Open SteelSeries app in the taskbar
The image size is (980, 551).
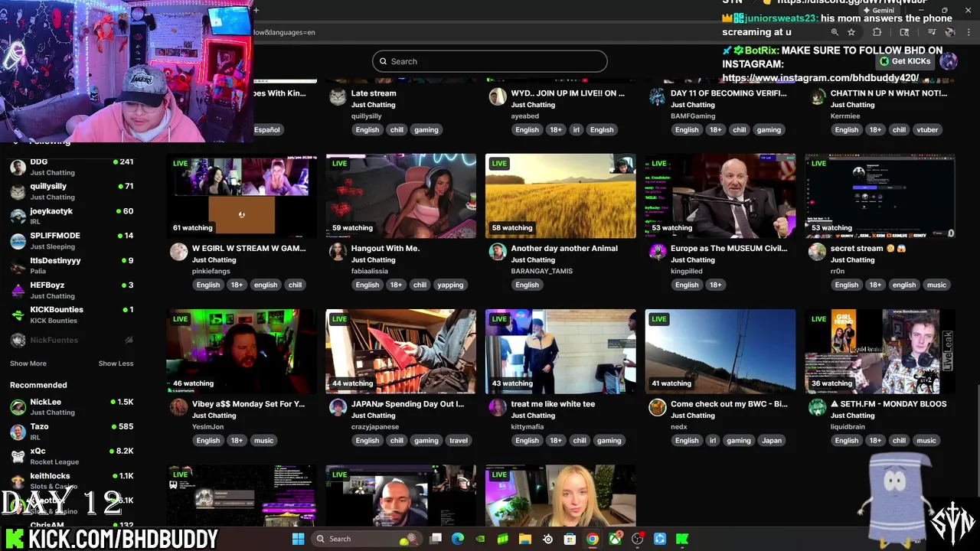click(x=547, y=539)
